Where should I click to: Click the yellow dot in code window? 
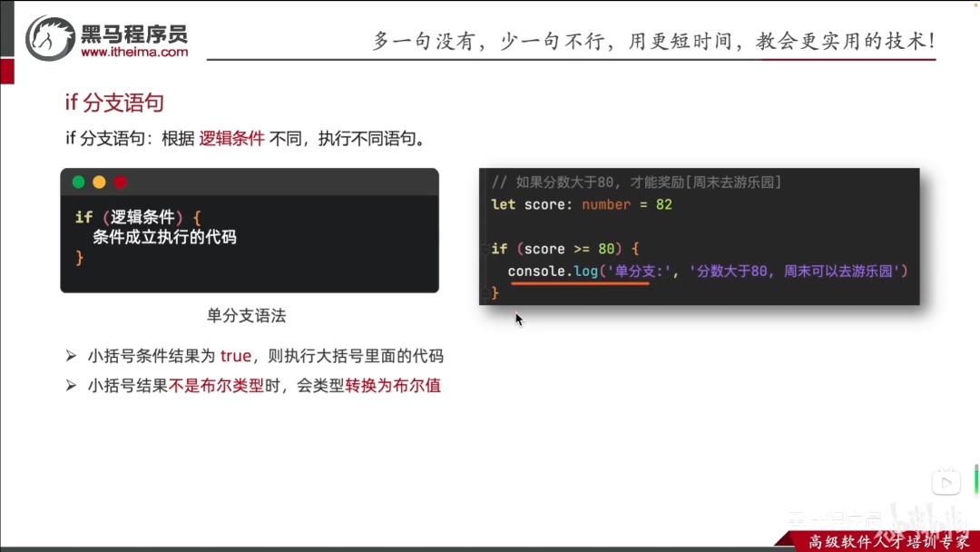100,182
